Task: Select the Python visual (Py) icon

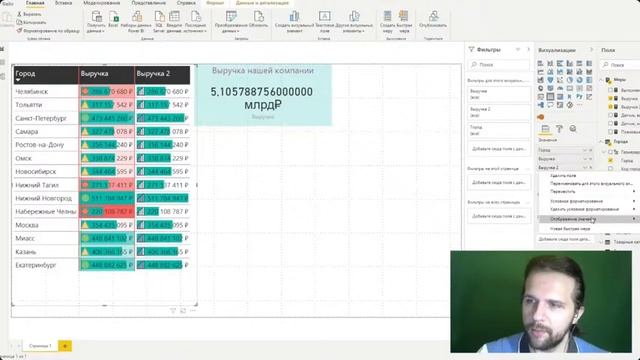Action: pos(579,97)
